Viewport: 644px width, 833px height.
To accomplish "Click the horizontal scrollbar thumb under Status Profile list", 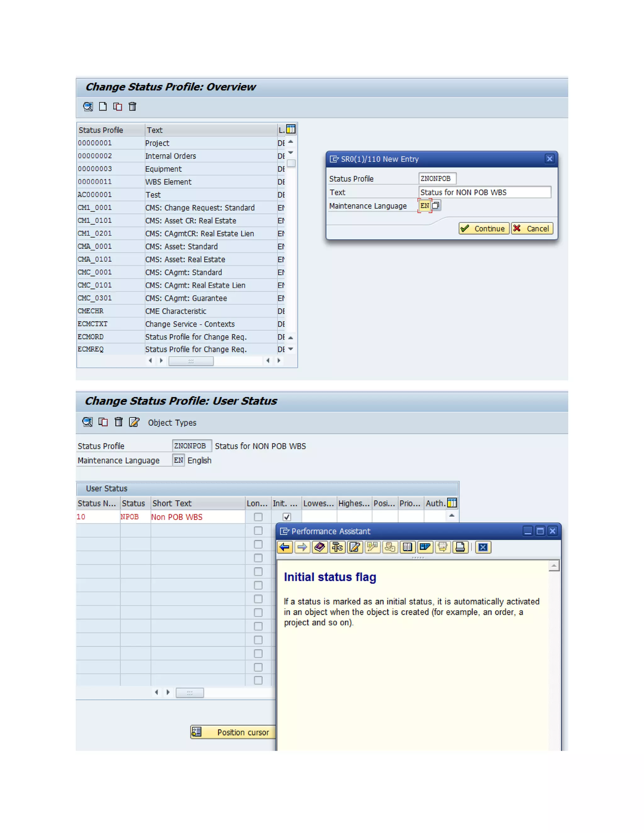I will click(x=191, y=361).
